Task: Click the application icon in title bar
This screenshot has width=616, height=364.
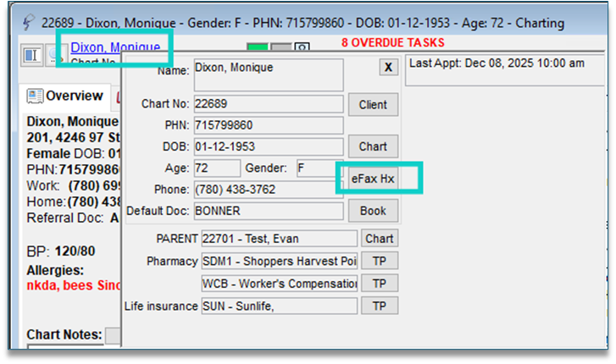Action: click(29, 19)
